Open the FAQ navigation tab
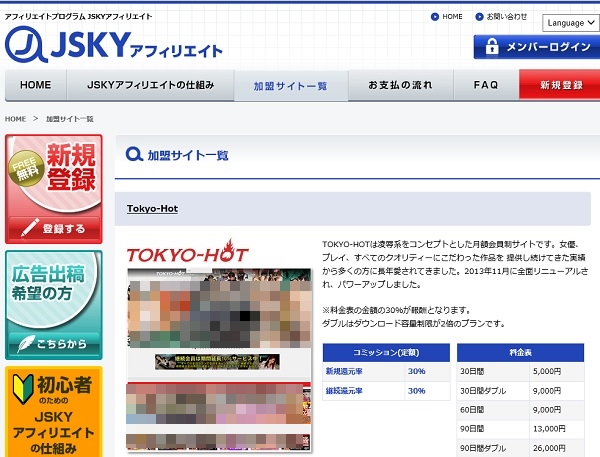 (x=486, y=85)
